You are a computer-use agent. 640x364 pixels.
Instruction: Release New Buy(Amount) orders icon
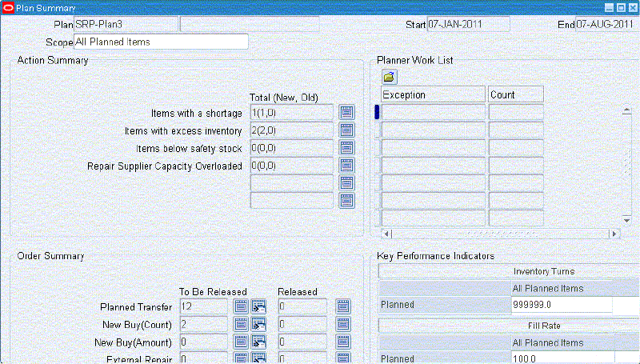(x=258, y=342)
